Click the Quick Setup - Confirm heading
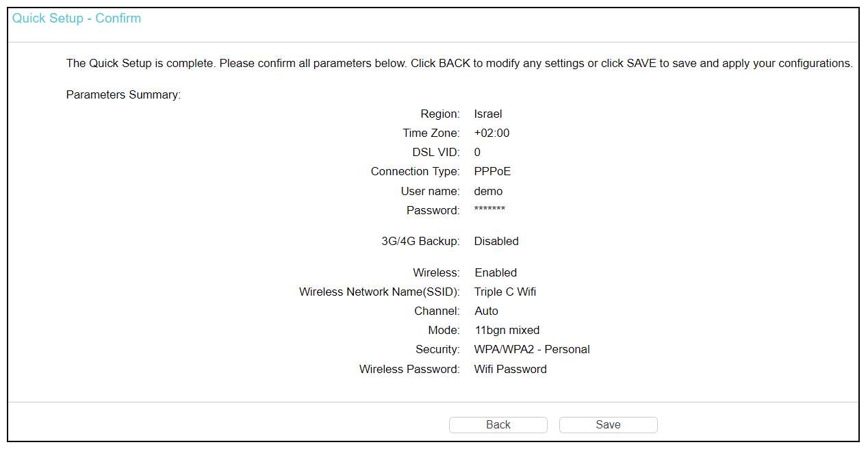Image resolution: width=868 pixels, height=449 pixels. pyautogui.click(x=77, y=18)
